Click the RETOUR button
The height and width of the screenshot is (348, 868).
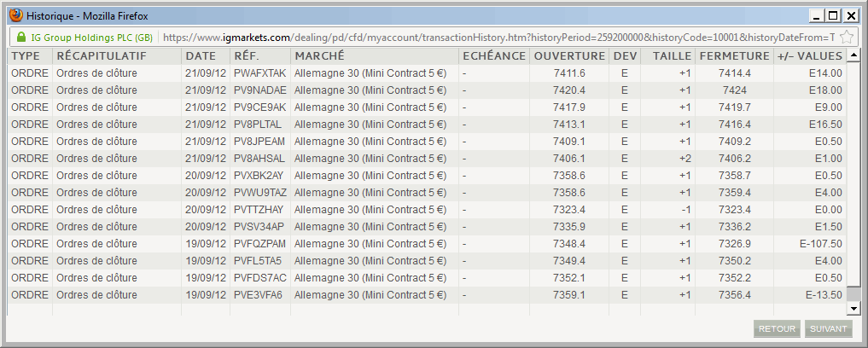(777, 328)
